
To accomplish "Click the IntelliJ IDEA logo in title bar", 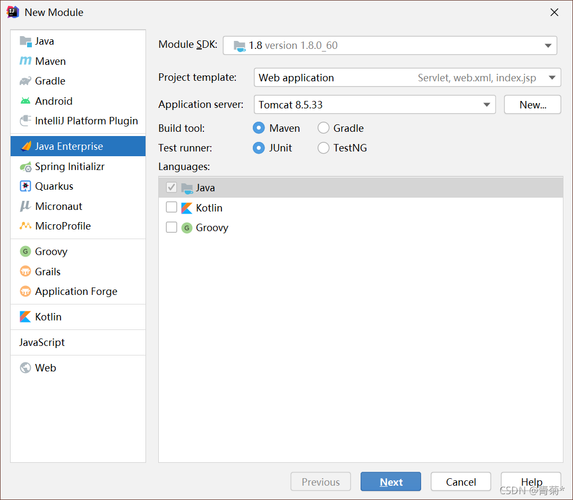I will [13, 12].
